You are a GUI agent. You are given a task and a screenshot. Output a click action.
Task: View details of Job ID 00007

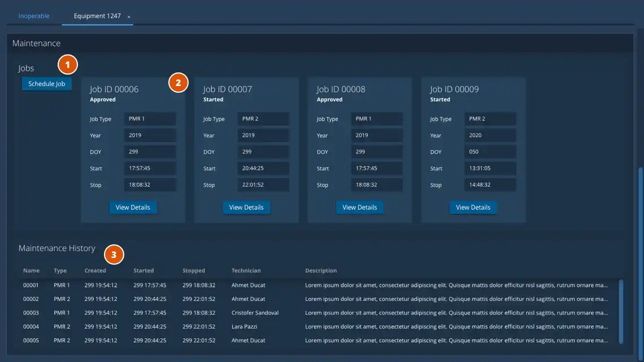tap(246, 207)
